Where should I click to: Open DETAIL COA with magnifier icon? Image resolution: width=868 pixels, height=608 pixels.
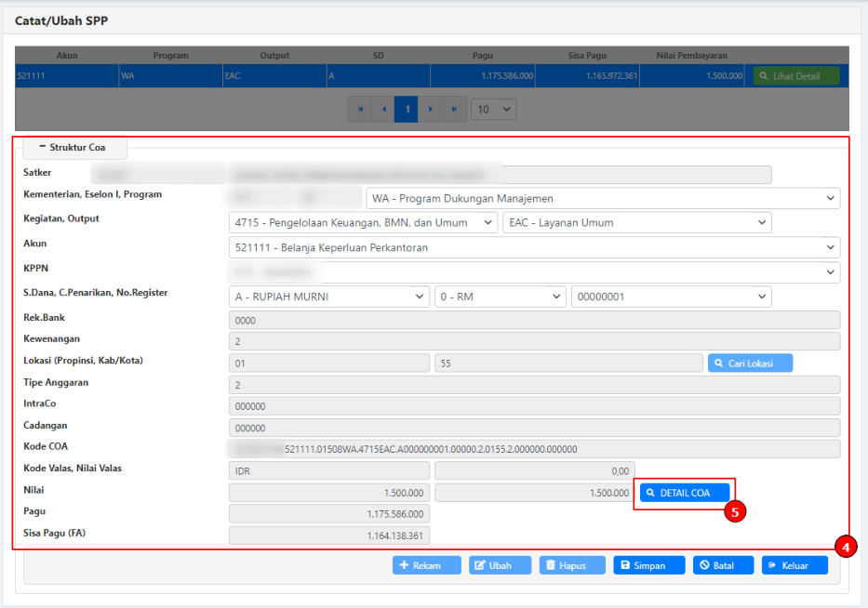click(684, 493)
